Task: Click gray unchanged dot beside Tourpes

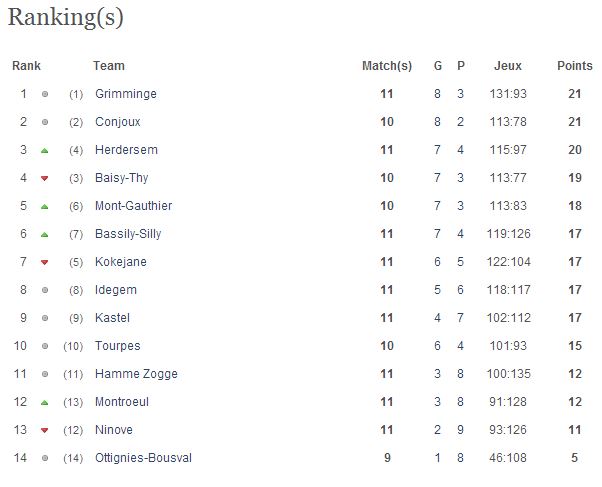Action: (45, 346)
